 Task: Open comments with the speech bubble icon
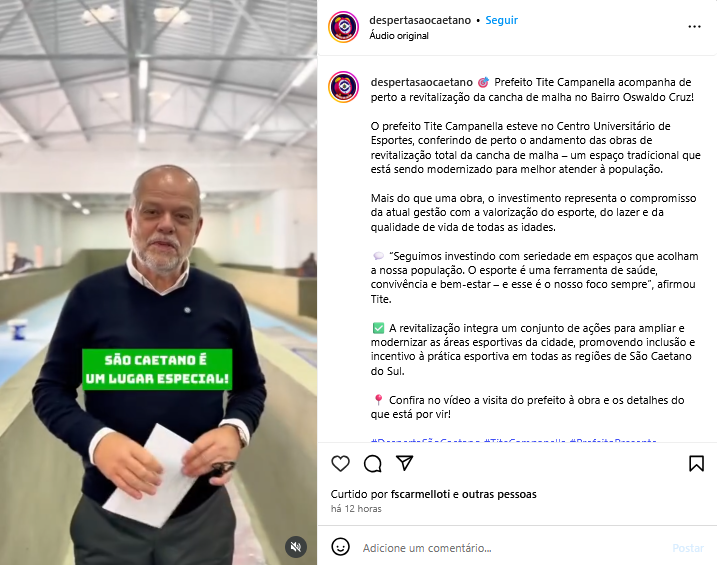pos(373,464)
